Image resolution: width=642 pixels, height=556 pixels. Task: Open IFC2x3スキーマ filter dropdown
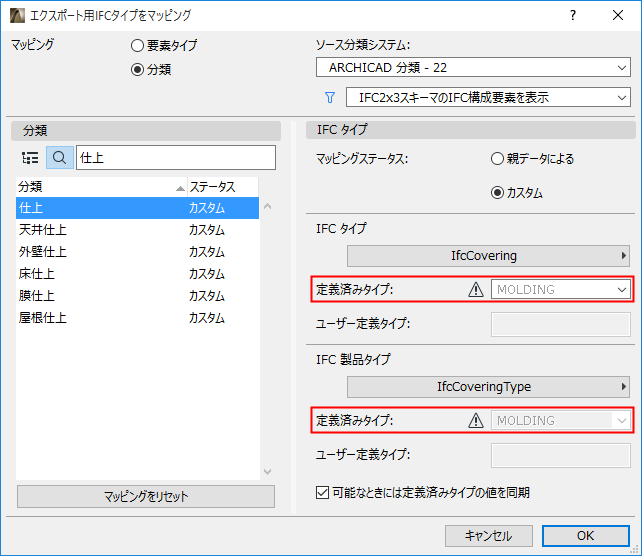(x=488, y=97)
